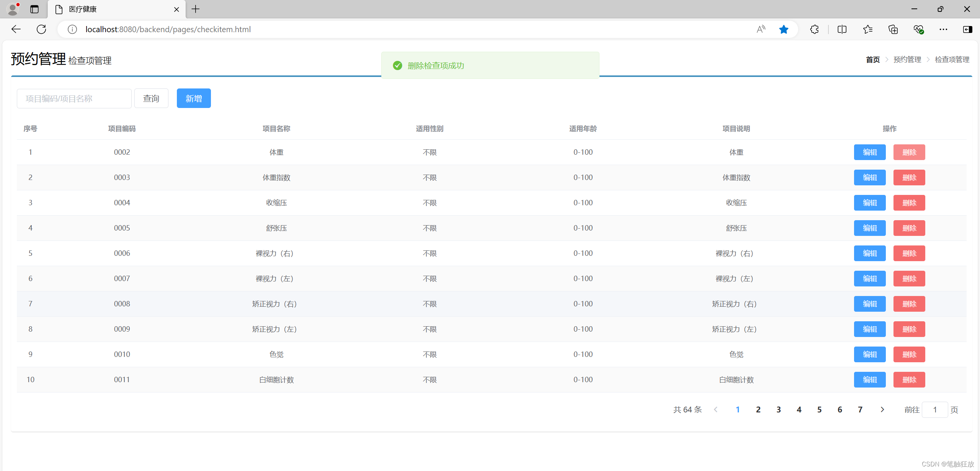Image resolution: width=980 pixels, height=471 pixels.
Task: Click the 项目编码 column header
Action: point(122,129)
